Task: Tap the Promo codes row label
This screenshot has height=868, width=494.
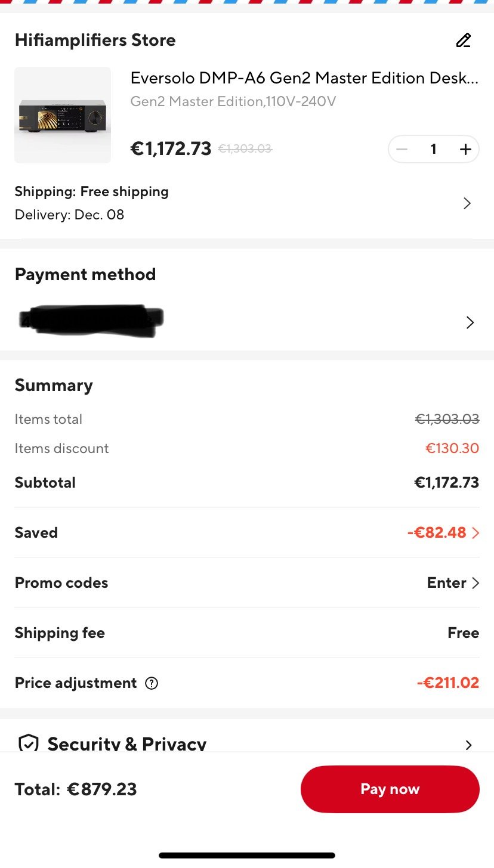Action: [61, 583]
